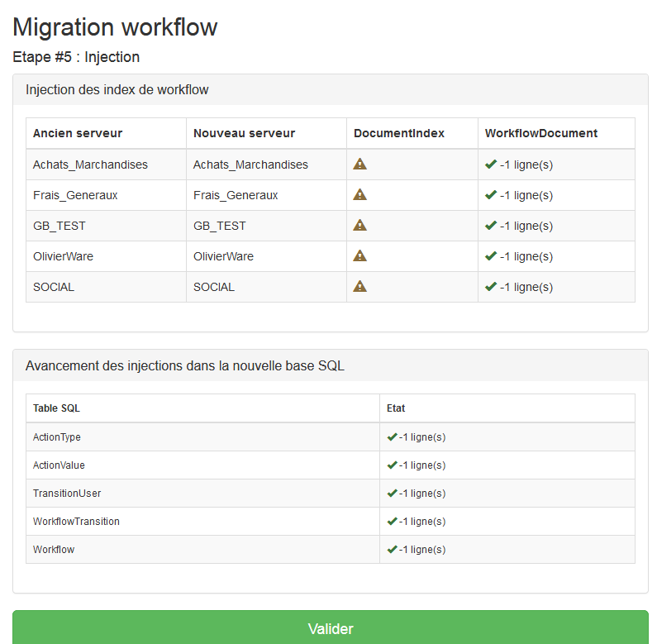Click the 'Avancement des injections' panel heading
This screenshot has width=657, height=644.
pyautogui.click(x=185, y=365)
